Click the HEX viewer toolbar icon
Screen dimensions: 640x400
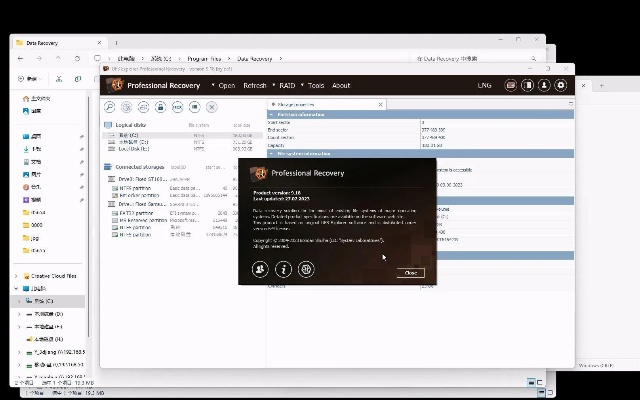coord(177,106)
